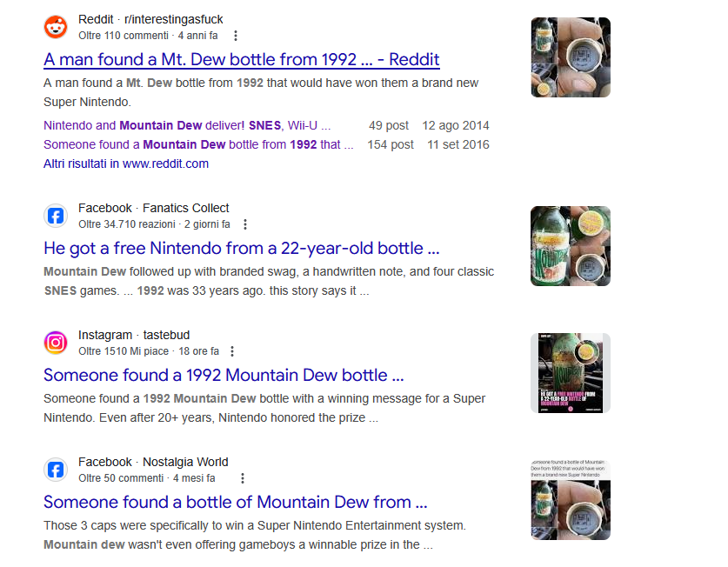Open three-dot menu for Nostalgia World result
Screen dimensions: 728x567
pyautogui.click(x=243, y=478)
